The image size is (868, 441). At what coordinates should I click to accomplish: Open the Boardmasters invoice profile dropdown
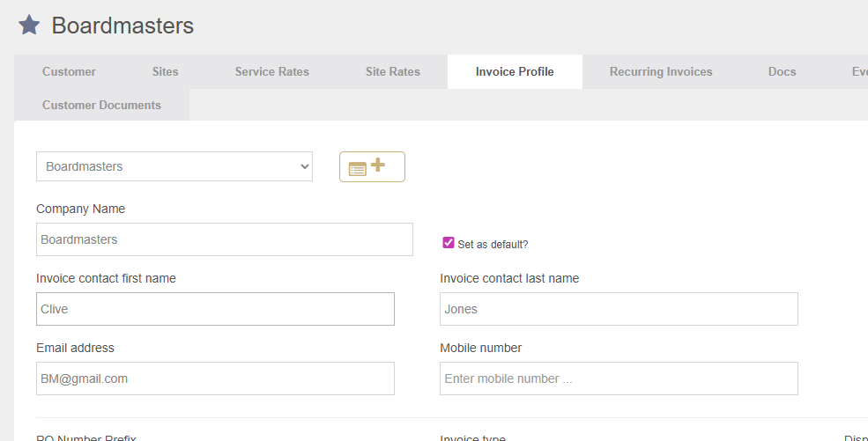click(174, 166)
